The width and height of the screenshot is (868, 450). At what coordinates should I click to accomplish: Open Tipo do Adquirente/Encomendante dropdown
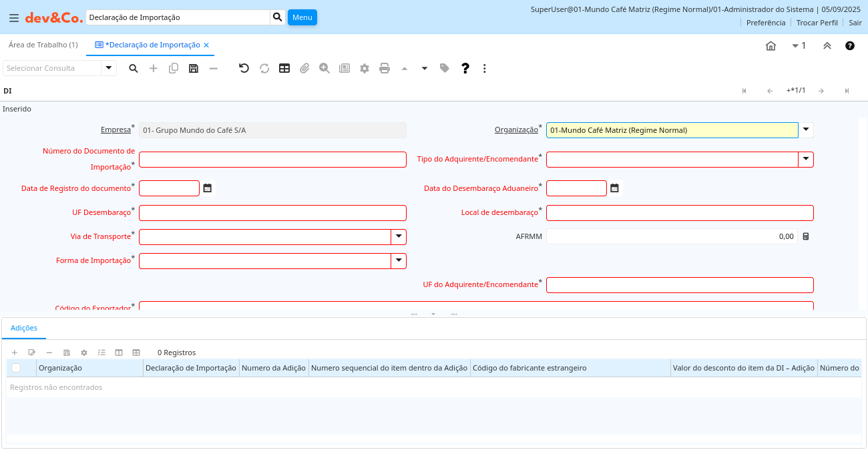coord(806,160)
